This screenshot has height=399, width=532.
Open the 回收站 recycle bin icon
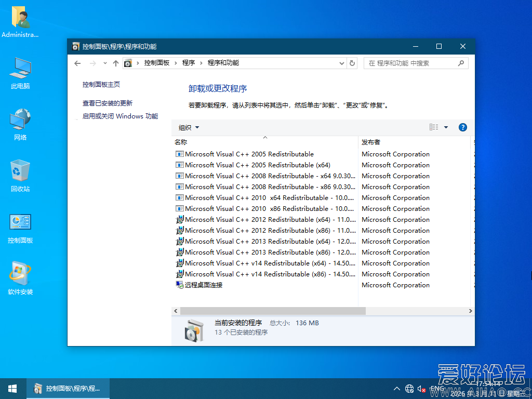[x=20, y=176]
